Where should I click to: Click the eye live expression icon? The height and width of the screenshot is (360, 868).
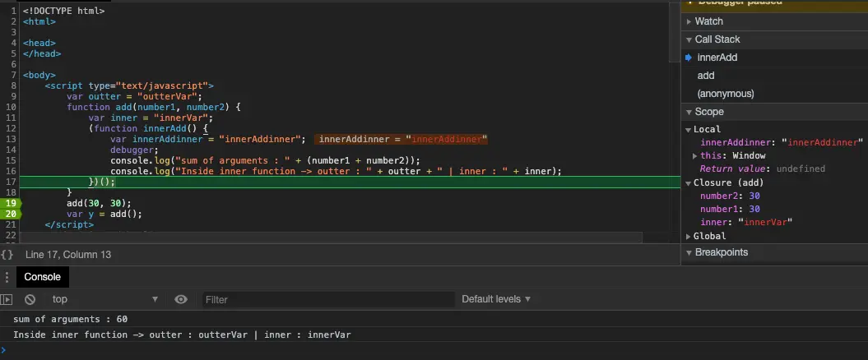(x=180, y=299)
